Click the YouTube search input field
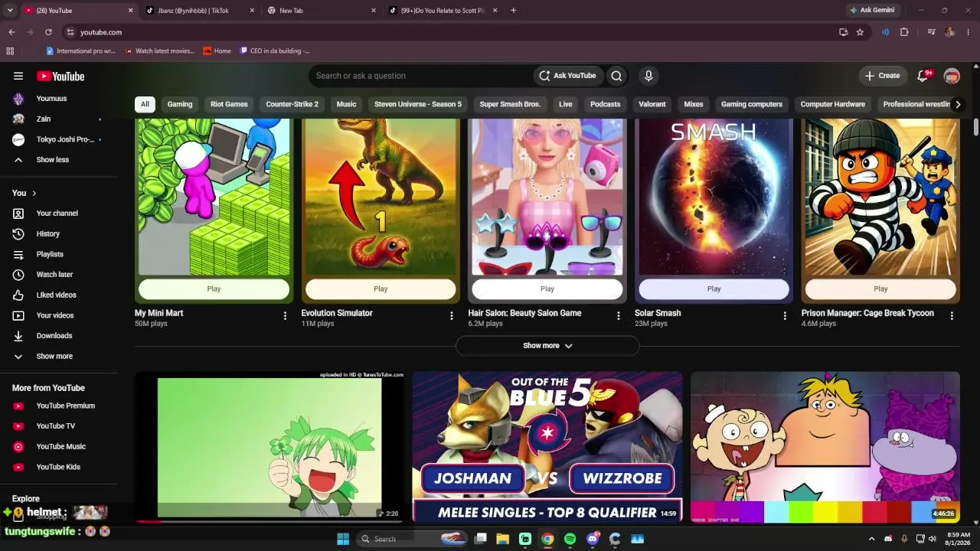Screen dimensions: 980x551 coord(421,76)
